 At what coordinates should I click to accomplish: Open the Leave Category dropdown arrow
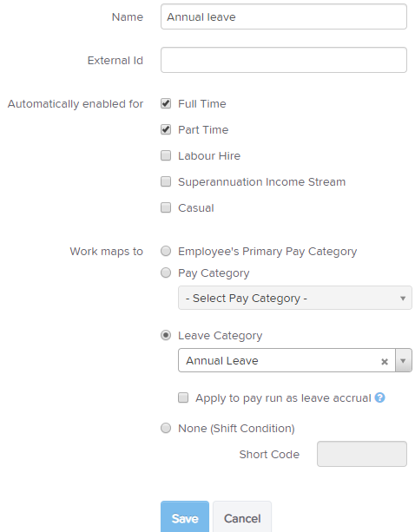point(403,360)
